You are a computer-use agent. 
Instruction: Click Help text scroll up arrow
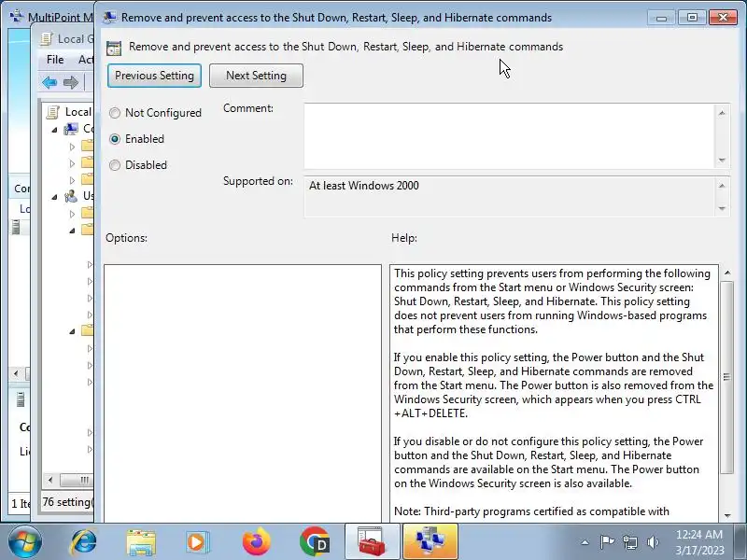[x=727, y=273]
